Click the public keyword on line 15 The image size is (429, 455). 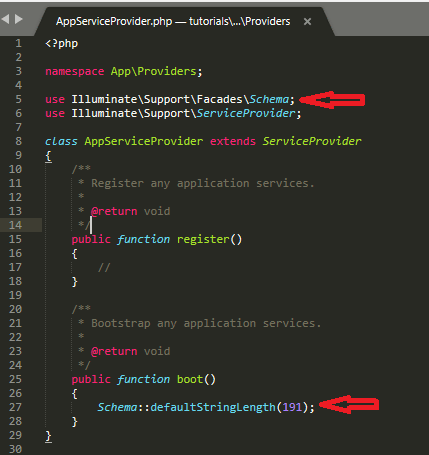(x=91, y=239)
